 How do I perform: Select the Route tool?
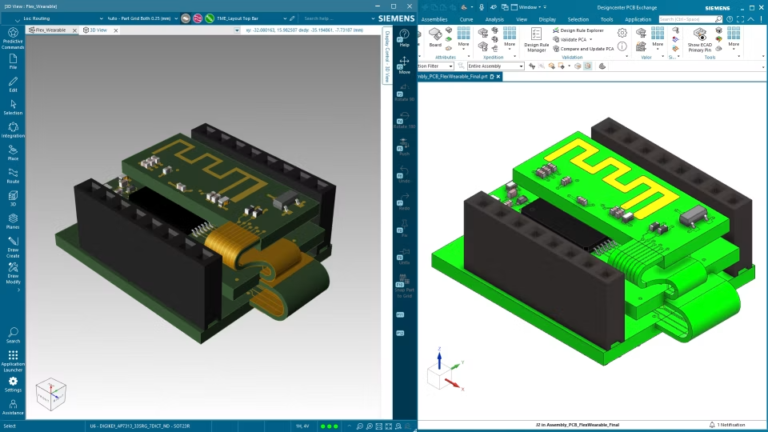[13, 175]
